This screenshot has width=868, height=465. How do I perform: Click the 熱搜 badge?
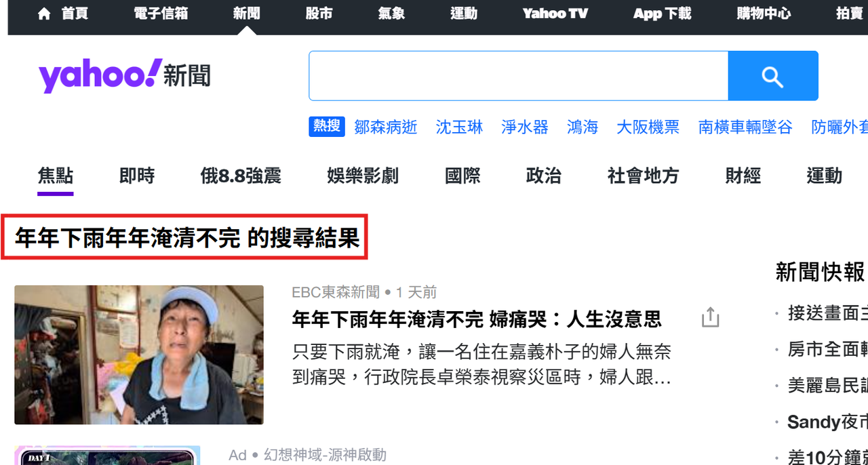coord(327,126)
